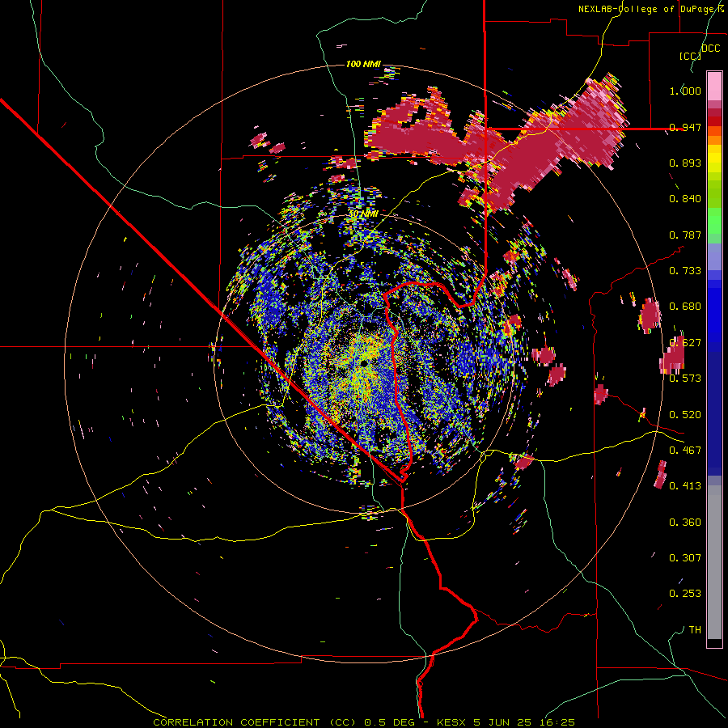The image size is (728, 728).
Task: Click the 0.413 color scale label
Action: tap(685, 486)
